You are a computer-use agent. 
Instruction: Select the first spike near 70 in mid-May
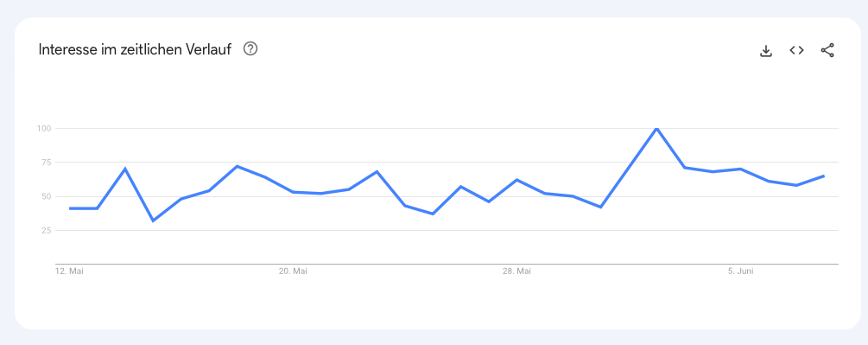point(125,169)
